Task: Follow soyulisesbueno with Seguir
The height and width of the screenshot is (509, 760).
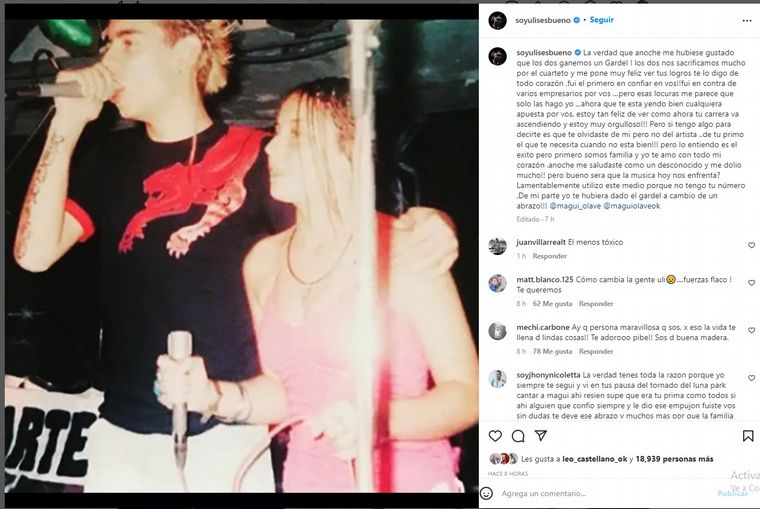Action: (602, 20)
